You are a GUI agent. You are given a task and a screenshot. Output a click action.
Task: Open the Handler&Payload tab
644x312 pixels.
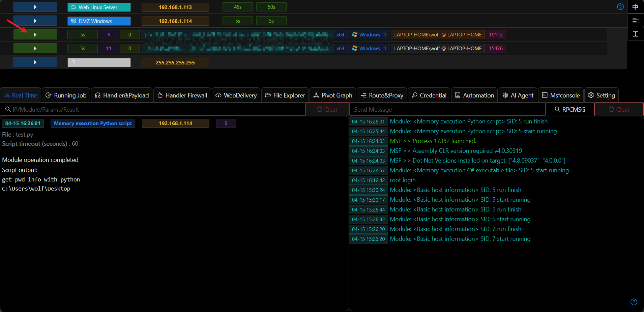(122, 95)
